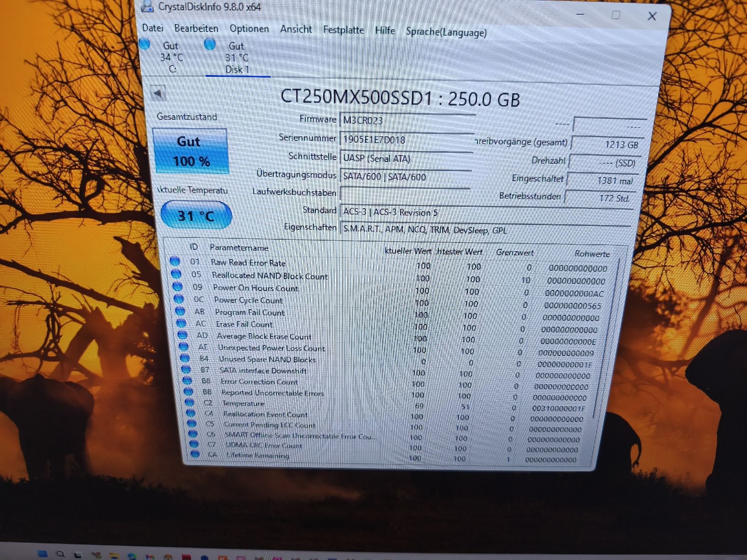Open the Ansicht menu
The width and height of the screenshot is (747, 560).
(x=296, y=29)
